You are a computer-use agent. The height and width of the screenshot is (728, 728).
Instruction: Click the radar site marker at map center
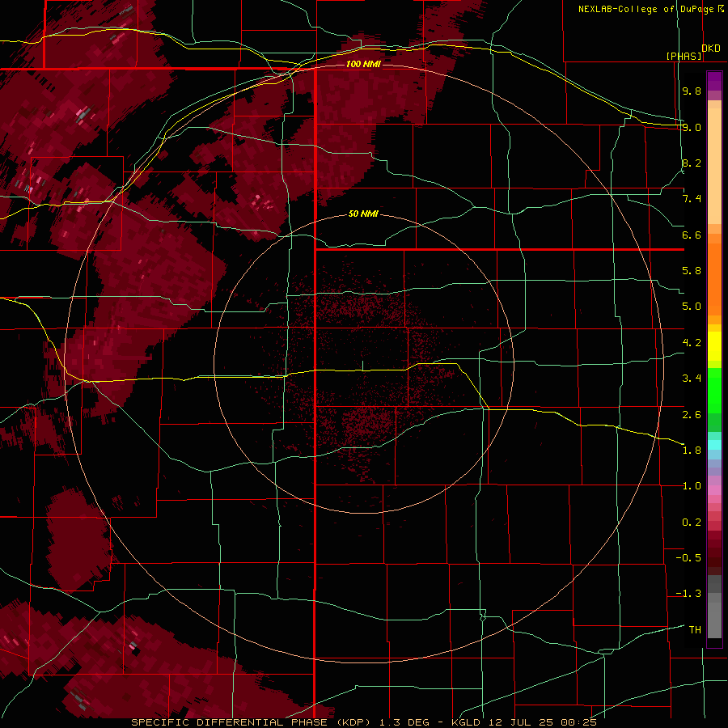click(x=362, y=366)
